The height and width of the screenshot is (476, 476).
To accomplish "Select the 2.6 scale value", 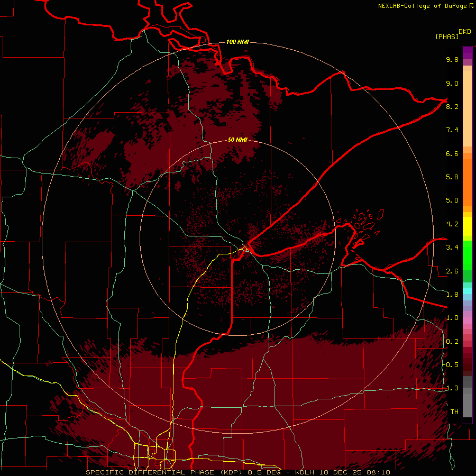I will pyautogui.click(x=452, y=271).
